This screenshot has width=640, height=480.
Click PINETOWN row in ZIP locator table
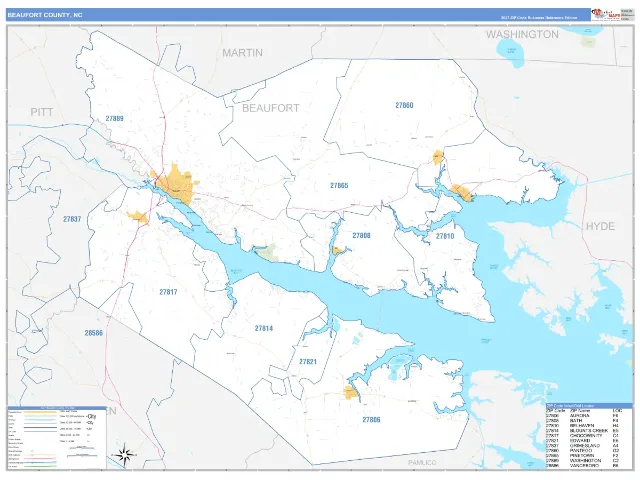[585, 456]
